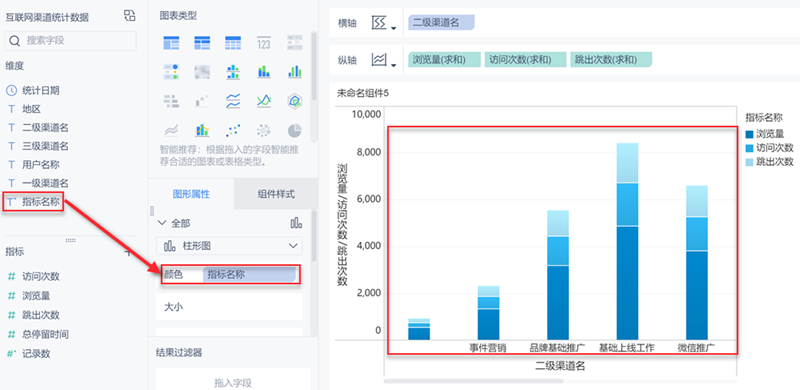Screen dimensions: 800x390
Task: Click the 微信推广 stacked bar
Action: tap(696, 263)
